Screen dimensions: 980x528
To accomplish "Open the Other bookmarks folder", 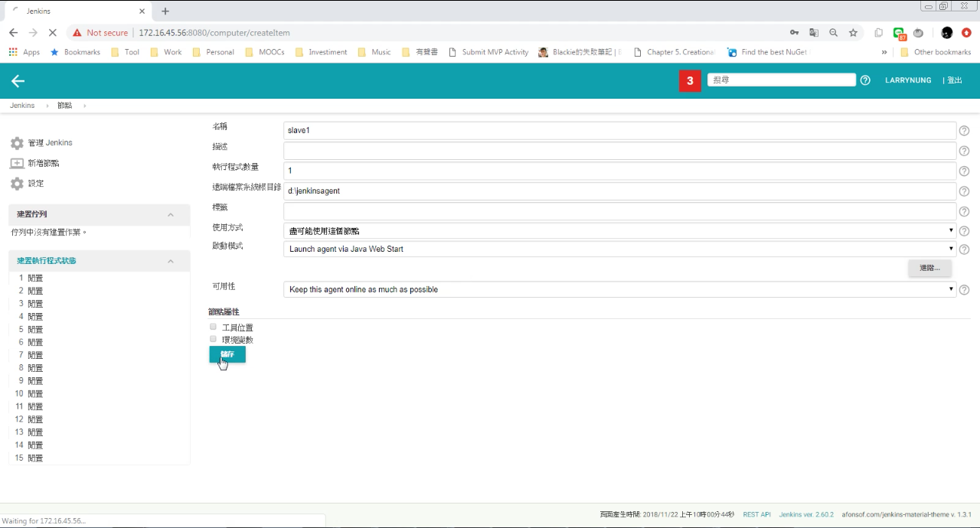I will [936, 52].
